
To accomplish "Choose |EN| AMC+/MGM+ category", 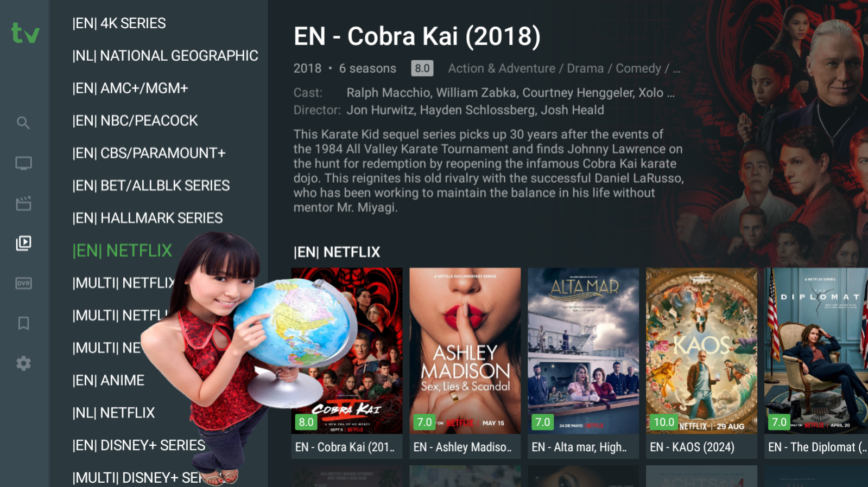I will click(x=130, y=88).
